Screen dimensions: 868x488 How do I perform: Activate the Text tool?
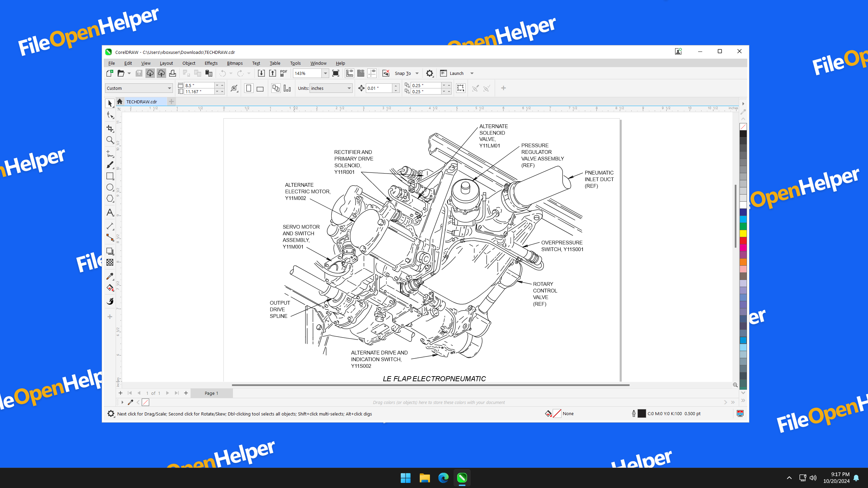(x=110, y=212)
